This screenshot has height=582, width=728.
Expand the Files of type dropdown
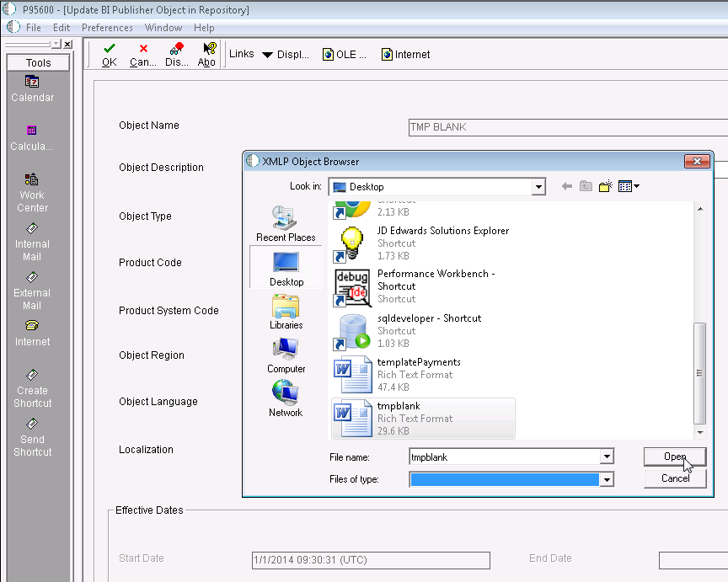pyautogui.click(x=607, y=479)
